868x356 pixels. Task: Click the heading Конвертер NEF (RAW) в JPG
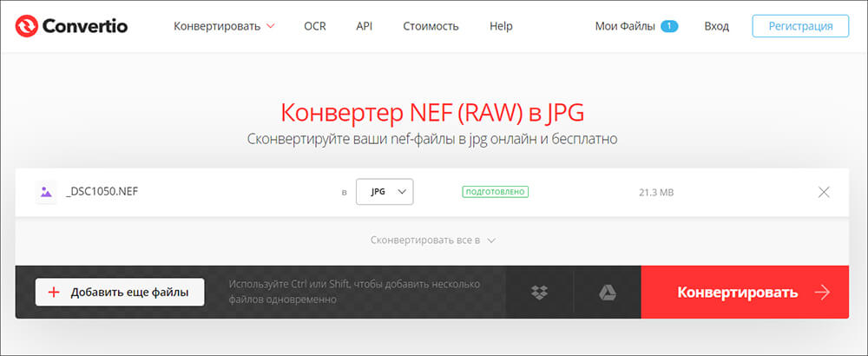[x=432, y=112]
